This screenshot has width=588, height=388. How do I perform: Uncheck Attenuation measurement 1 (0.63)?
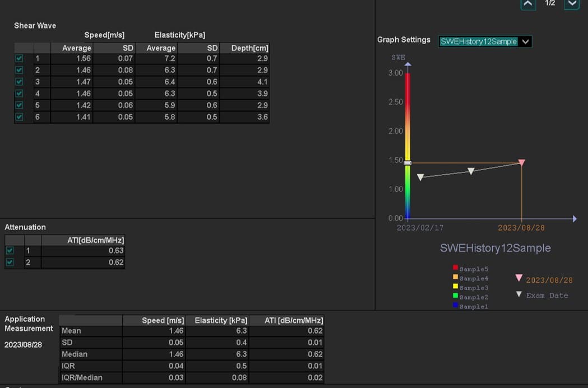pyautogui.click(x=10, y=251)
